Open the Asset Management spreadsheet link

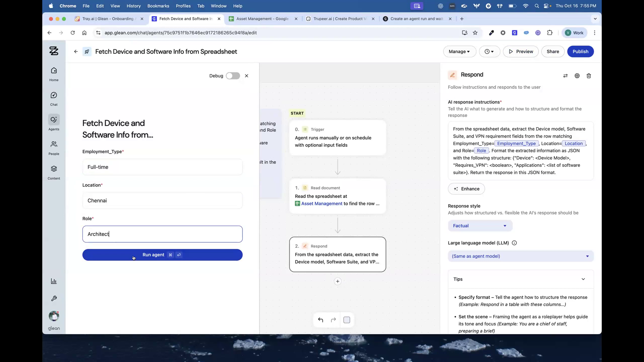[321, 204]
